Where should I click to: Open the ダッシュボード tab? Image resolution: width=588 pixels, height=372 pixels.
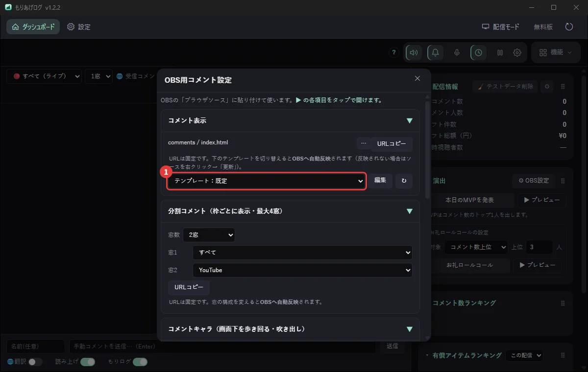(33, 27)
